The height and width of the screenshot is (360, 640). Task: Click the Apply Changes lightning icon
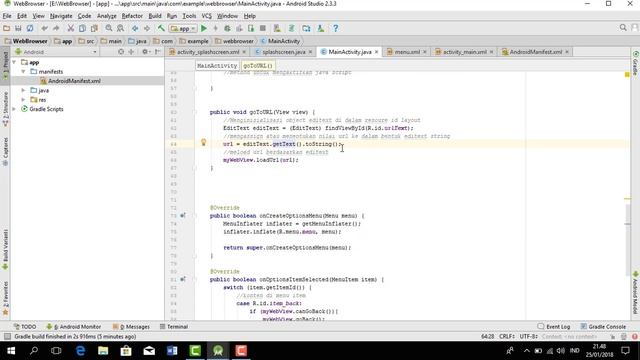pos(216,28)
